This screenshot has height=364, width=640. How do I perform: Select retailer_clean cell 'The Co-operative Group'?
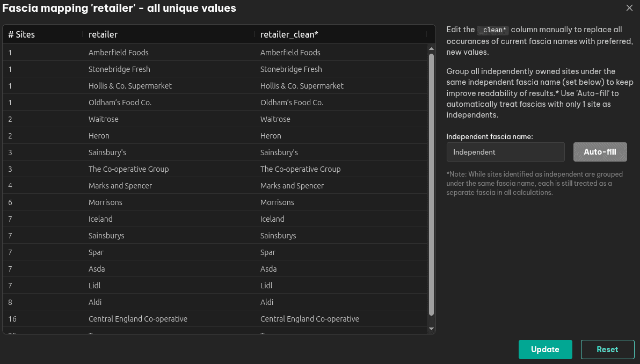341,169
